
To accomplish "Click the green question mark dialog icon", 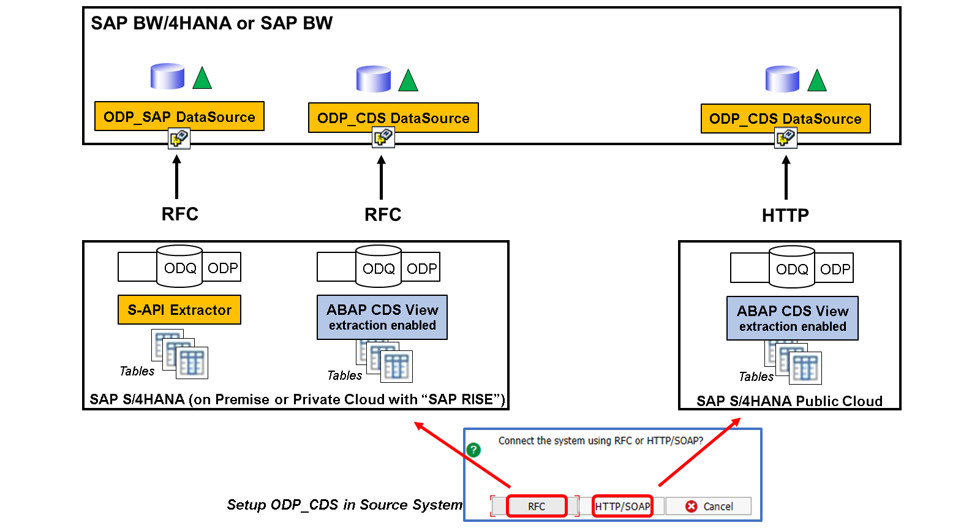I will [x=473, y=450].
